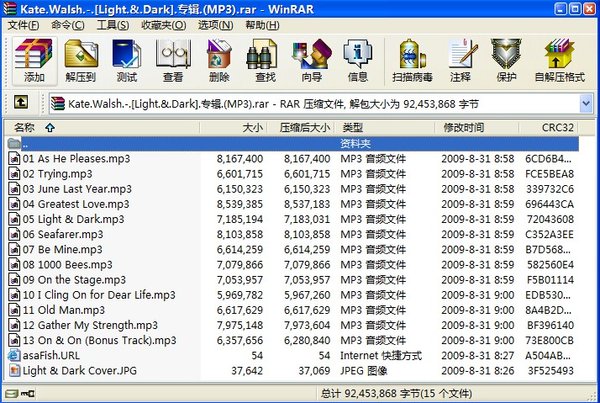Click the 解压到 (Extract to) toolbar icon
Screen dimensions: 600x403
pos(80,61)
